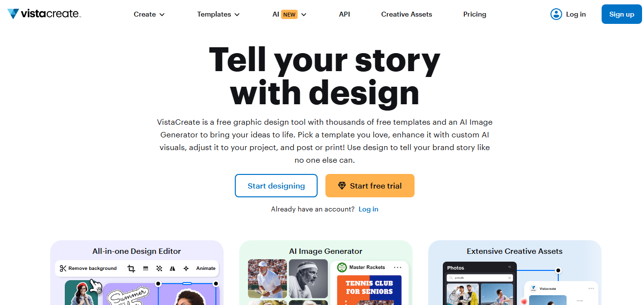Click the transparency checkerboard icon
Image resolution: width=644 pixels, height=305 pixels.
coord(159,268)
